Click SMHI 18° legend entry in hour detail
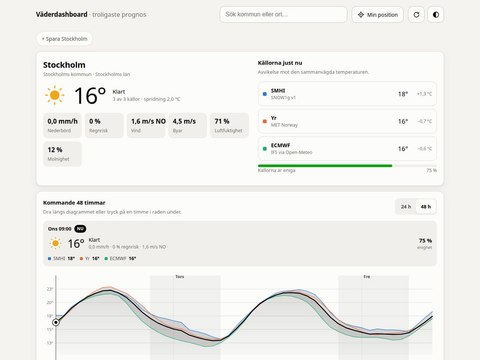480x360 pixels. (61, 258)
